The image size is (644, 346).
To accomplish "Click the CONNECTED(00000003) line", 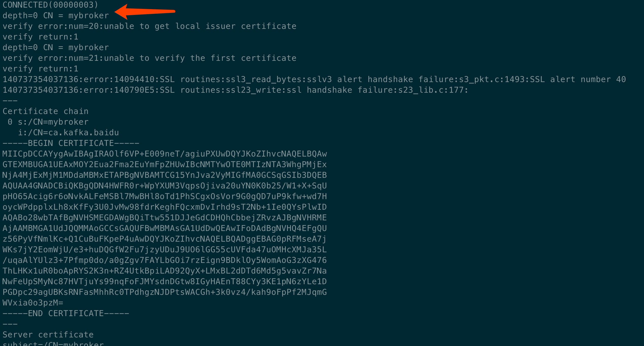I will [x=50, y=5].
